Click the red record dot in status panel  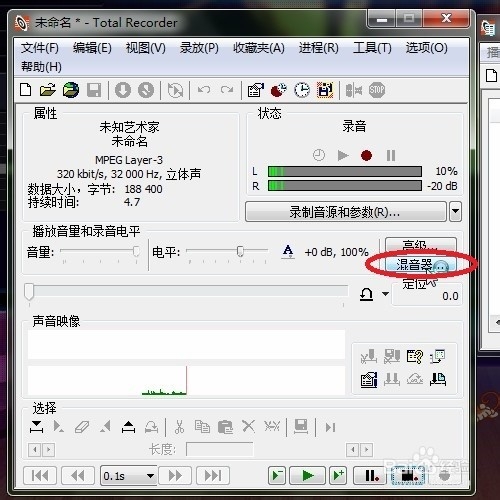pos(366,155)
